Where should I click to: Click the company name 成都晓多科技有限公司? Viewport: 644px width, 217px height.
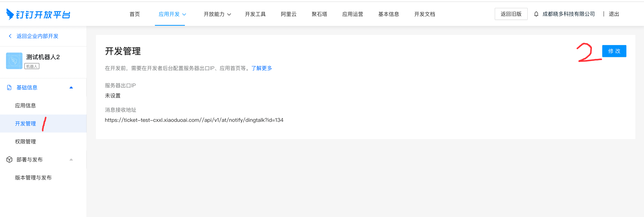pyautogui.click(x=569, y=14)
